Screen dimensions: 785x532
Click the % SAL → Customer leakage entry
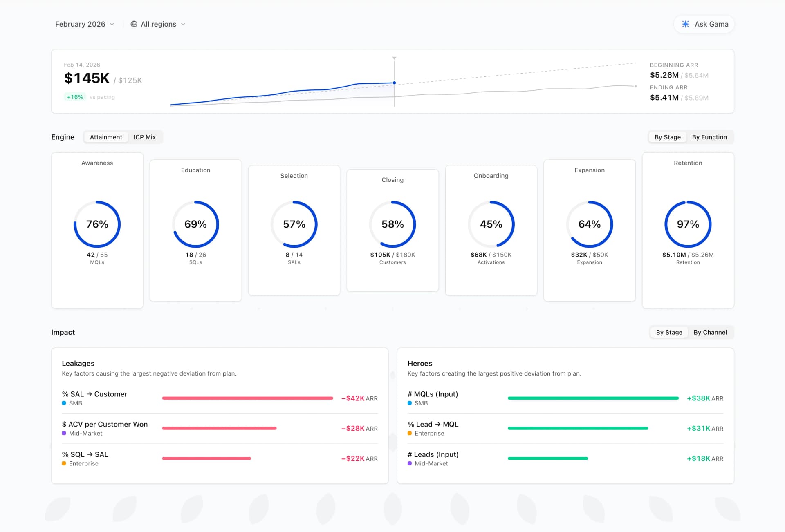tap(94, 394)
